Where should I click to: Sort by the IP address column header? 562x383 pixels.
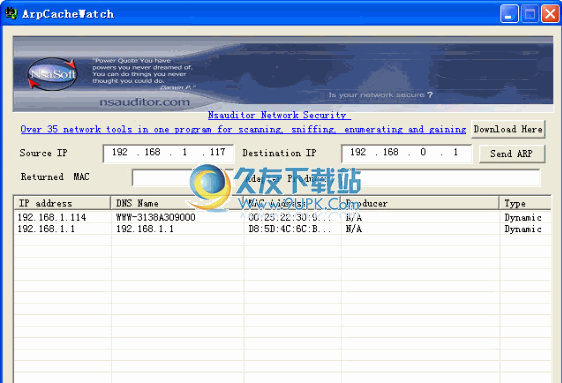click(x=62, y=203)
